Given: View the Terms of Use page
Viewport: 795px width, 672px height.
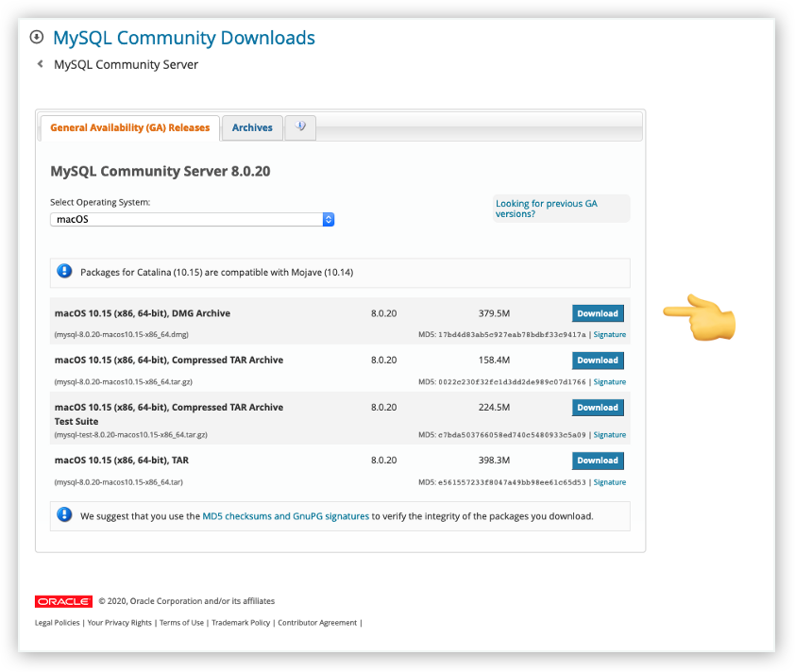Looking at the screenshot, I should coord(181,622).
